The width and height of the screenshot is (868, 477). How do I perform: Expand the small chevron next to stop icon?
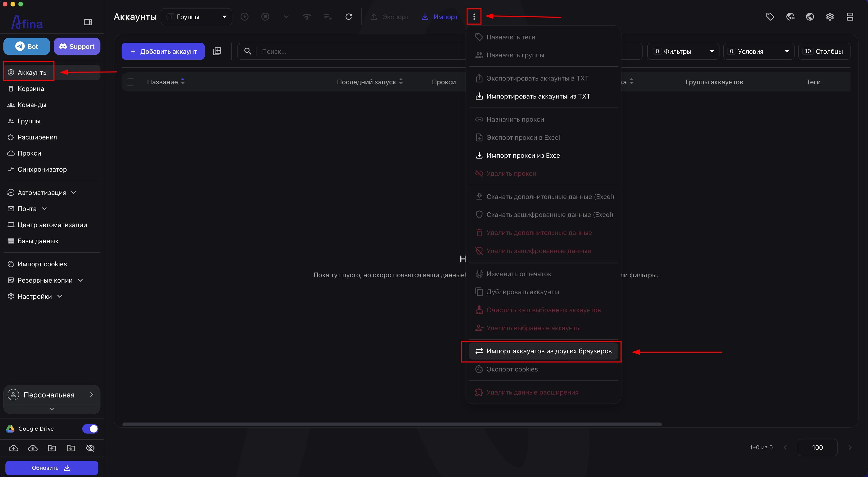click(286, 17)
